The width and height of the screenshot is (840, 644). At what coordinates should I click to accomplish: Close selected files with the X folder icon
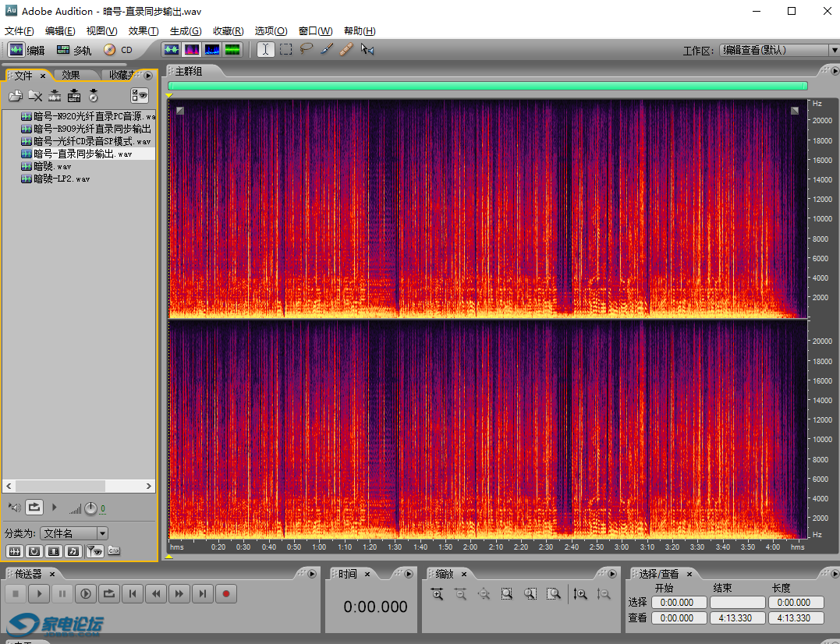point(35,96)
